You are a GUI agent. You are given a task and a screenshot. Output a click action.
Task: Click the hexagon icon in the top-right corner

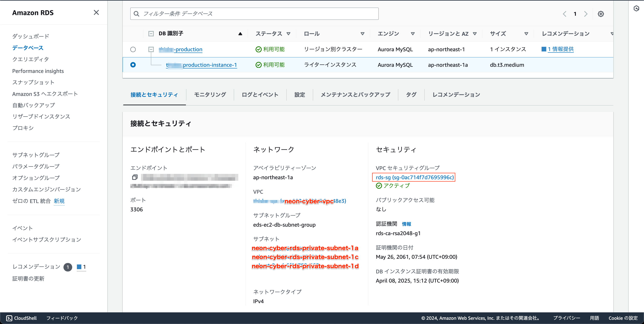[x=637, y=9]
